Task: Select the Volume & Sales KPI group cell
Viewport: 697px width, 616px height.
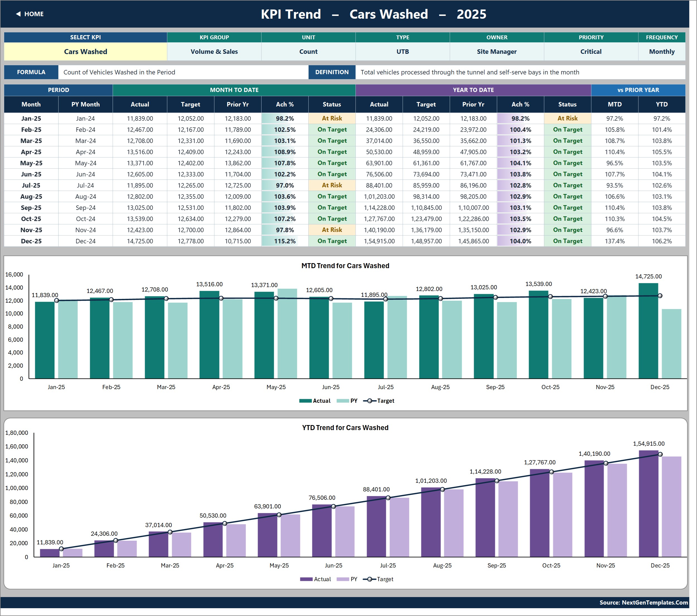Action: click(214, 52)
